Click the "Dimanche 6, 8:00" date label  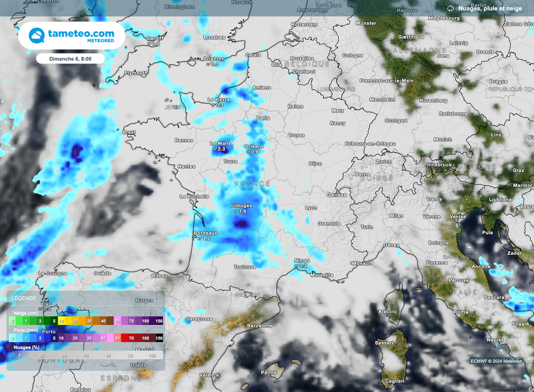[70, 59]
